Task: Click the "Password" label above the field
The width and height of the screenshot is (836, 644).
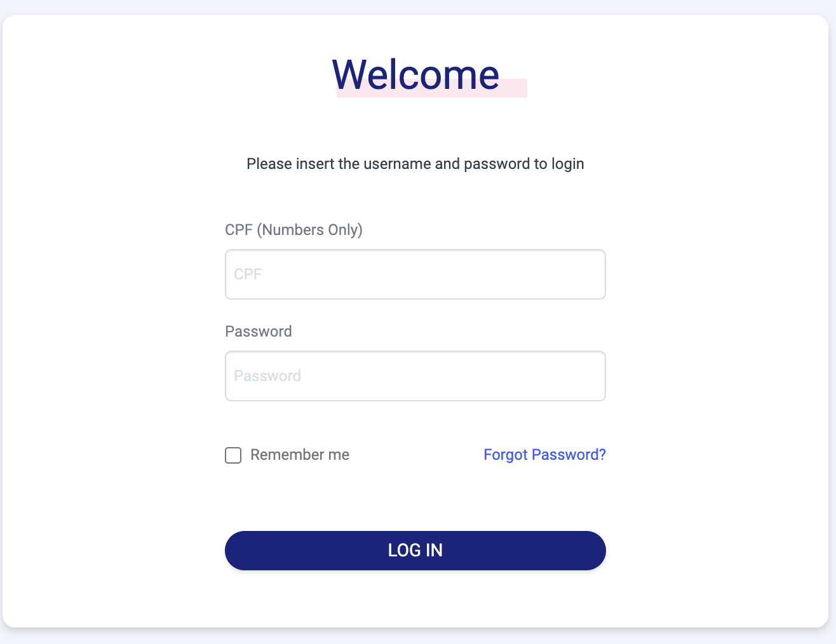Action: (x=258, y=332)
